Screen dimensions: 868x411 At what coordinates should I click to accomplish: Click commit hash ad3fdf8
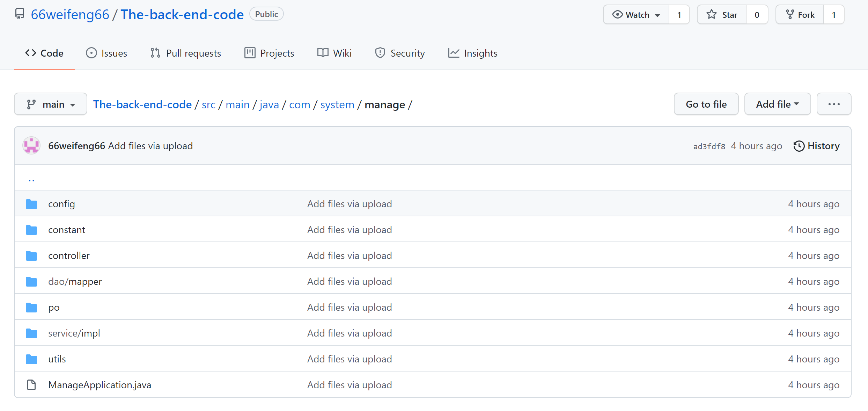[709, 146]
